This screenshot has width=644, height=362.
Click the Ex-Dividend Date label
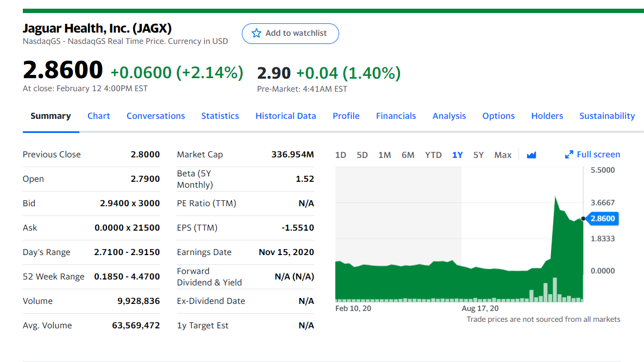(211, 301)
